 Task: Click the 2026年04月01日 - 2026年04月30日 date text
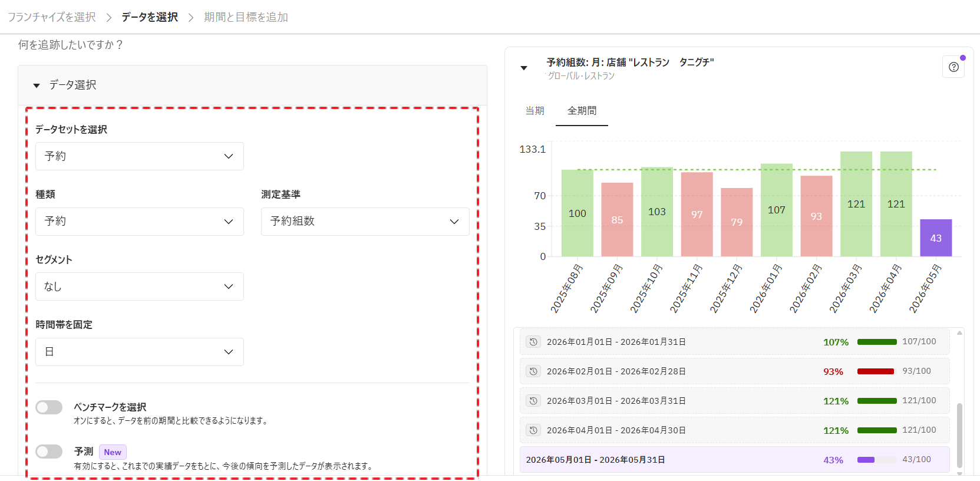[x=616, y=430]
